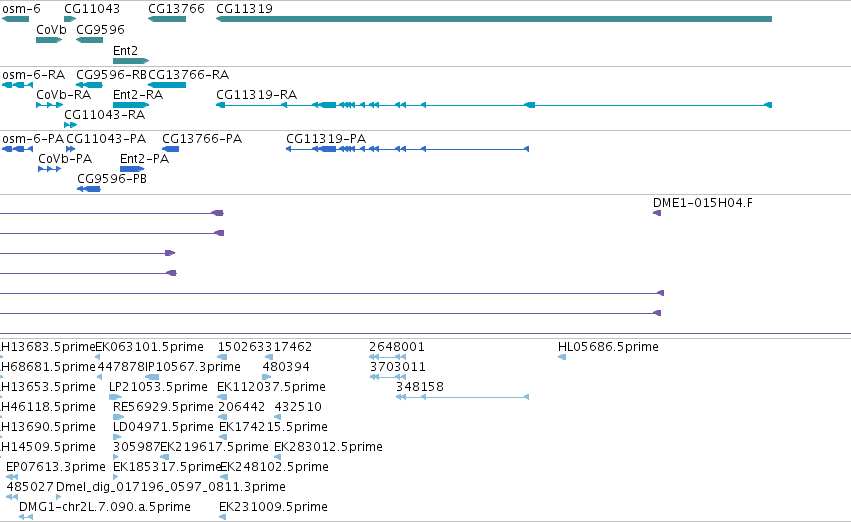Open the CG13766-RA transcript label
This screenshot has width=851, height=522.
[188, 74]
